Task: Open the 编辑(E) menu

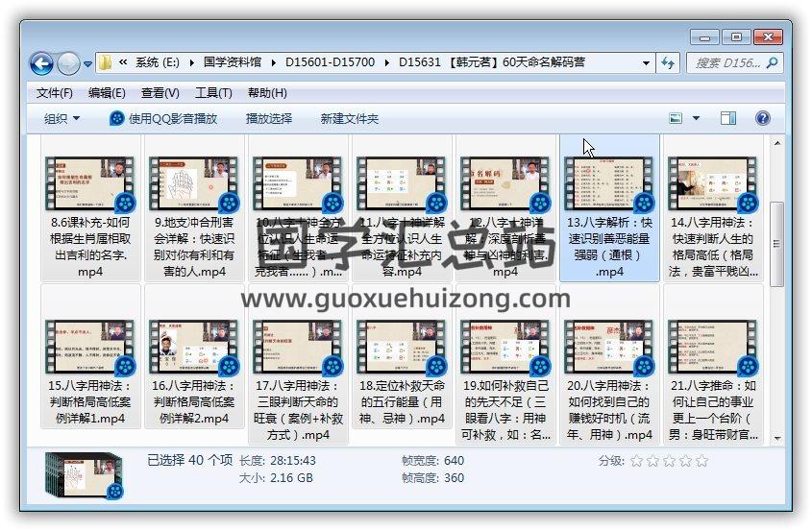Action: click(x=107, y=93)
